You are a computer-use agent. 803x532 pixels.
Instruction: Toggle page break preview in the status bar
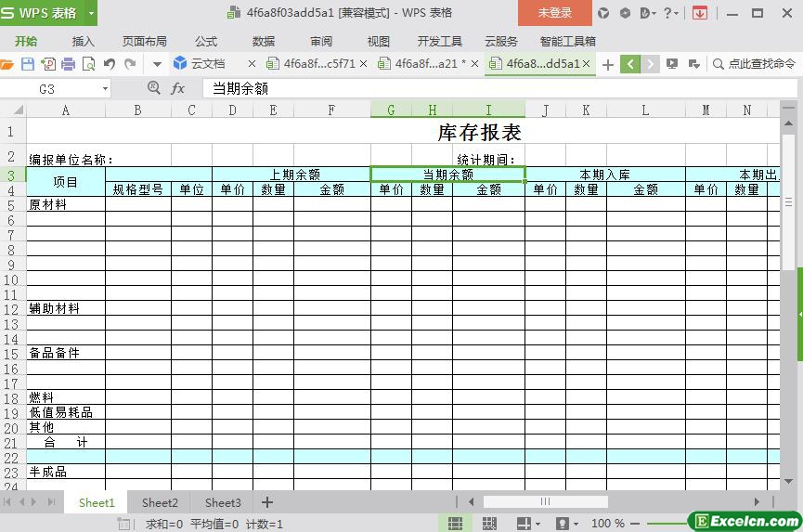(489, 524)
